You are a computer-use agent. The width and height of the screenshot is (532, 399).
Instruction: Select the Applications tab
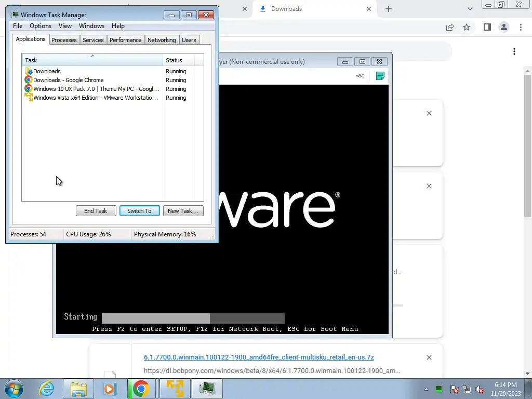(x=31, y=39)
